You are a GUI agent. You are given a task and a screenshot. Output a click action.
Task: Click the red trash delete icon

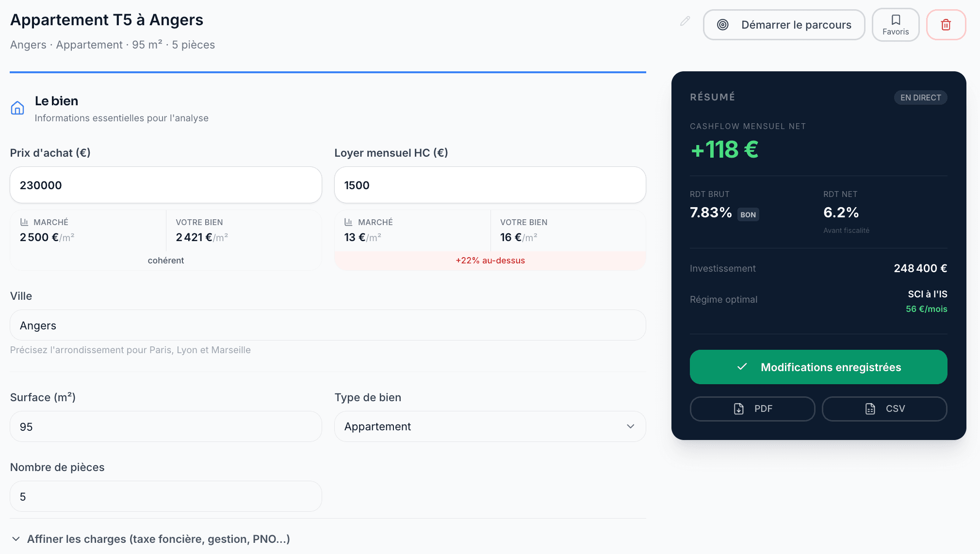pyautogui.click(x=946, y=25)
